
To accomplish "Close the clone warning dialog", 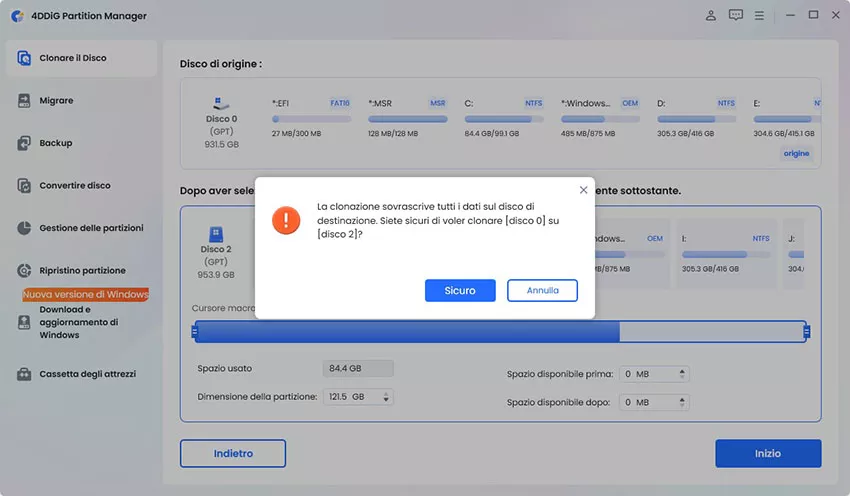I will [583, 190].
